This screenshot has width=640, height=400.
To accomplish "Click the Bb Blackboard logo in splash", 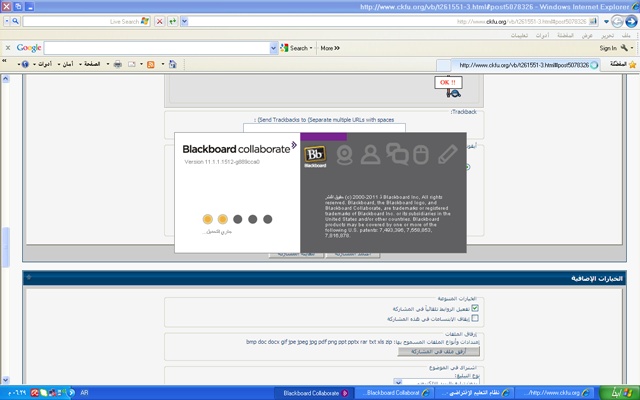I will [315, 156].
